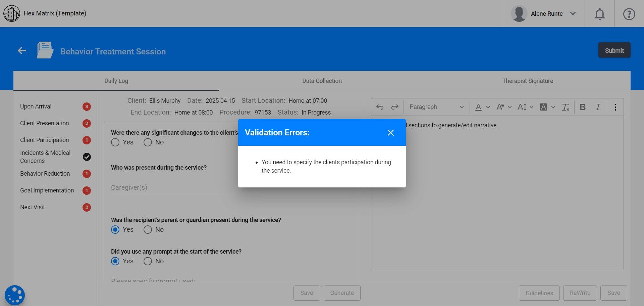Redo the edit in the narrative editor
644x306 pixels.
point(395,107)
